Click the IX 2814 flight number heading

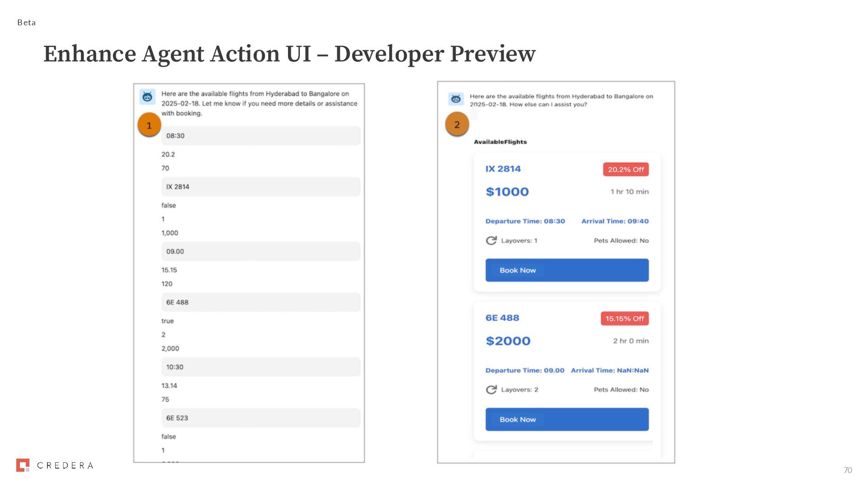click(503, 169)
